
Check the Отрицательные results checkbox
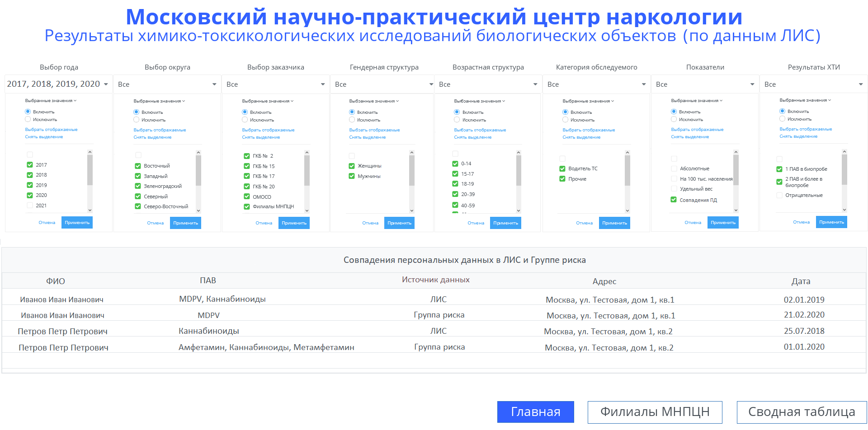(x=779, y=196)
